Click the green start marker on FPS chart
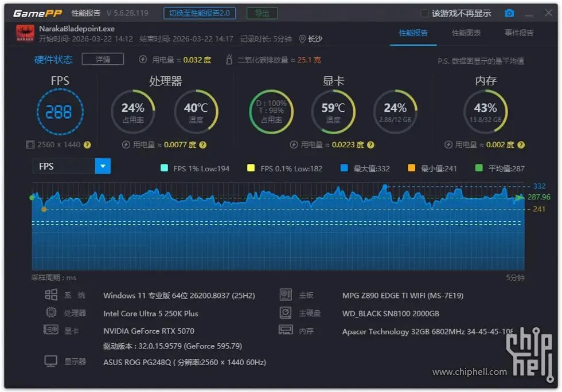 [x=32, y=198]
